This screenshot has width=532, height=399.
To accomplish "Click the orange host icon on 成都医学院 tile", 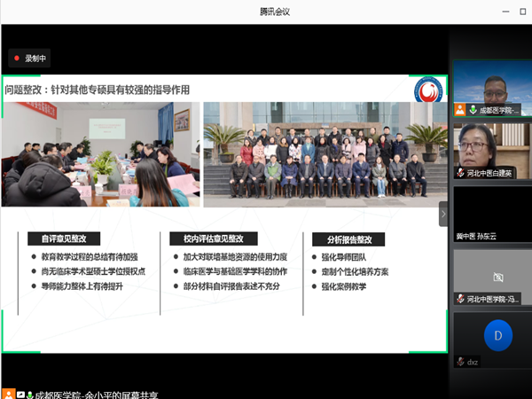I will click(x=460, y=110).
